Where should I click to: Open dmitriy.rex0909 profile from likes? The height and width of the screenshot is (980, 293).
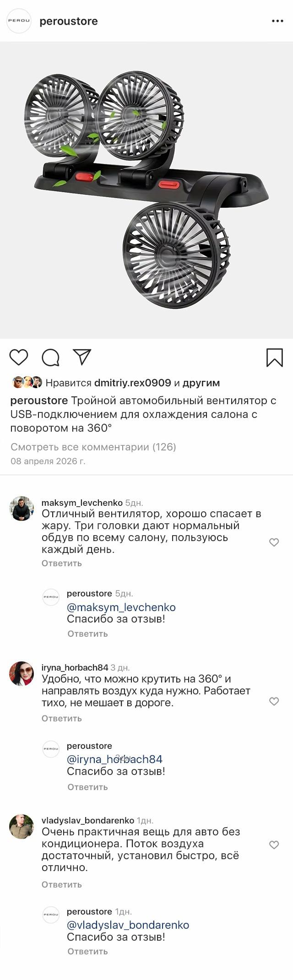(132, 383)
